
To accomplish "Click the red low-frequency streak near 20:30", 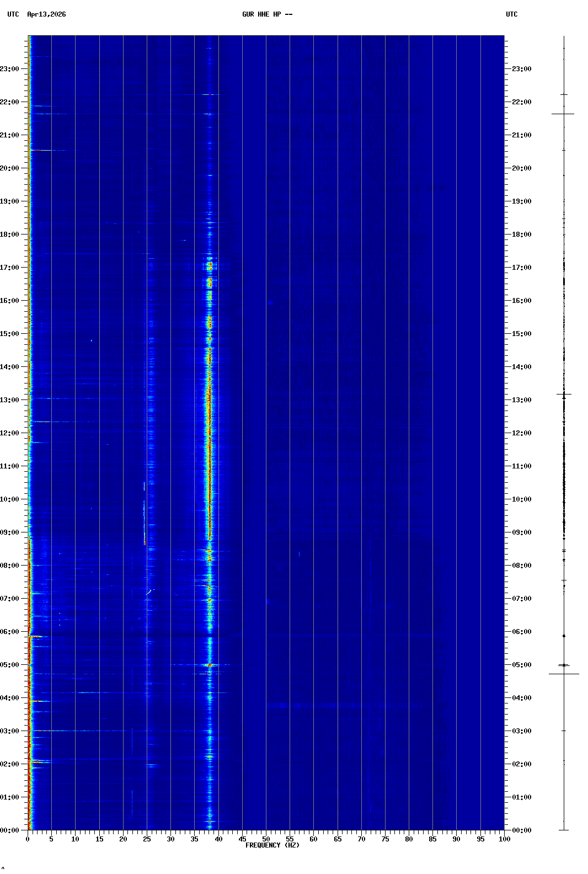I will (x=40, y=150).
